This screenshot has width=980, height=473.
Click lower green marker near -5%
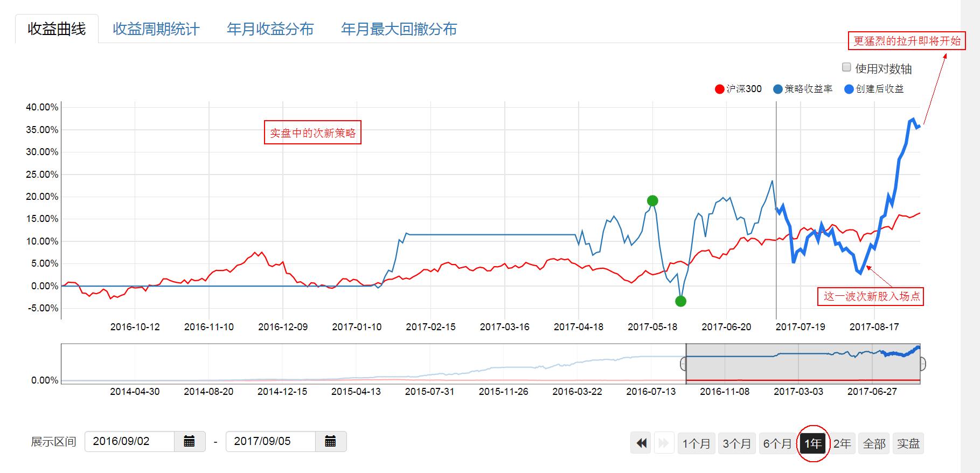[x=680, y=301]
